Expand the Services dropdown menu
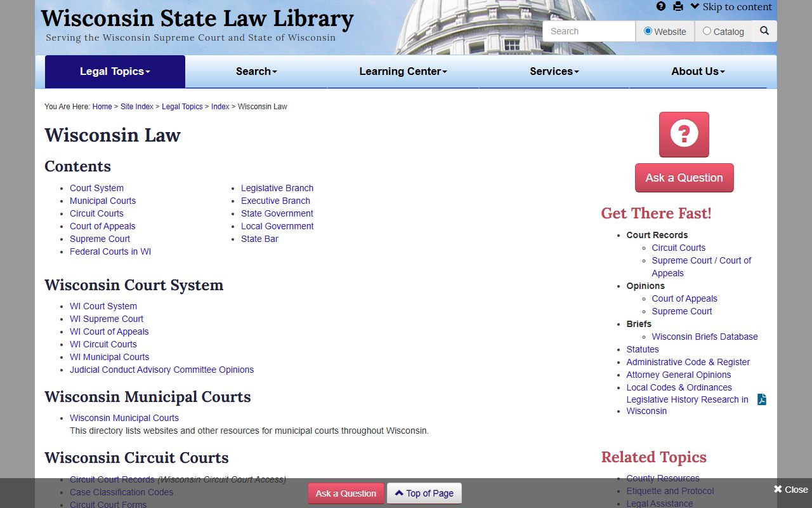 [x=554, y=72]
